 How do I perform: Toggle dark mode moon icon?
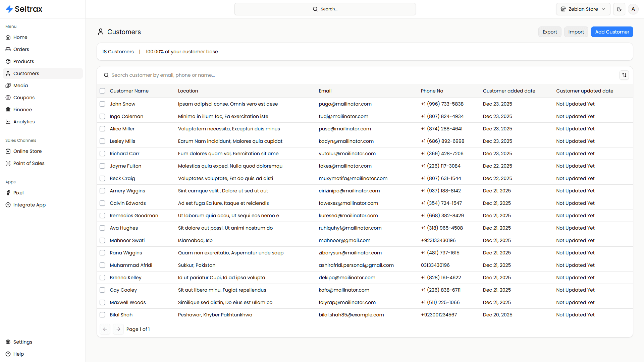coord(619,9)
